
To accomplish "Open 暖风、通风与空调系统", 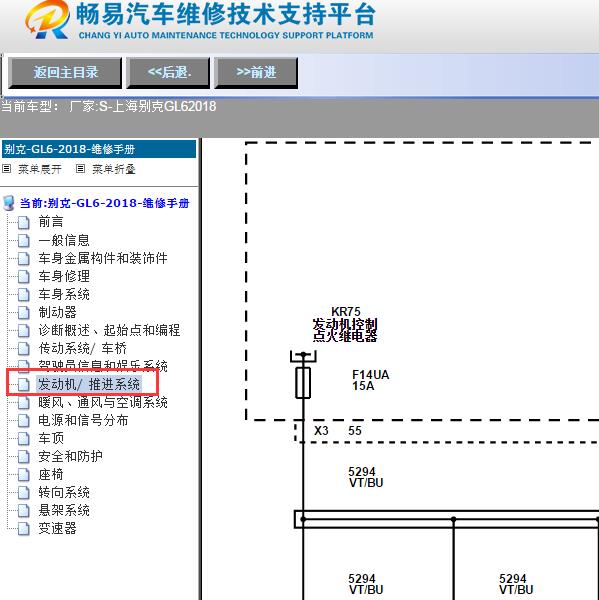I will [x=103, y=402].
